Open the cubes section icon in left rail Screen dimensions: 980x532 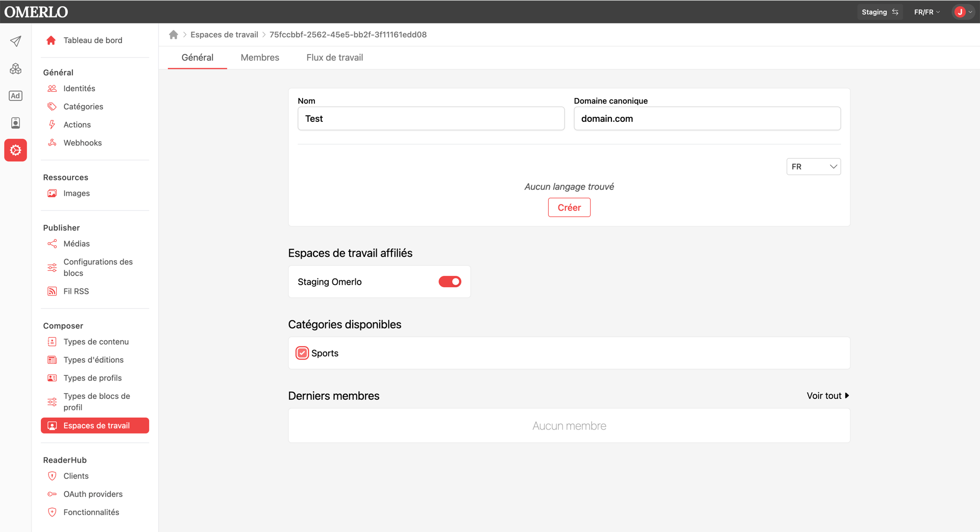(x=16, y=68)
